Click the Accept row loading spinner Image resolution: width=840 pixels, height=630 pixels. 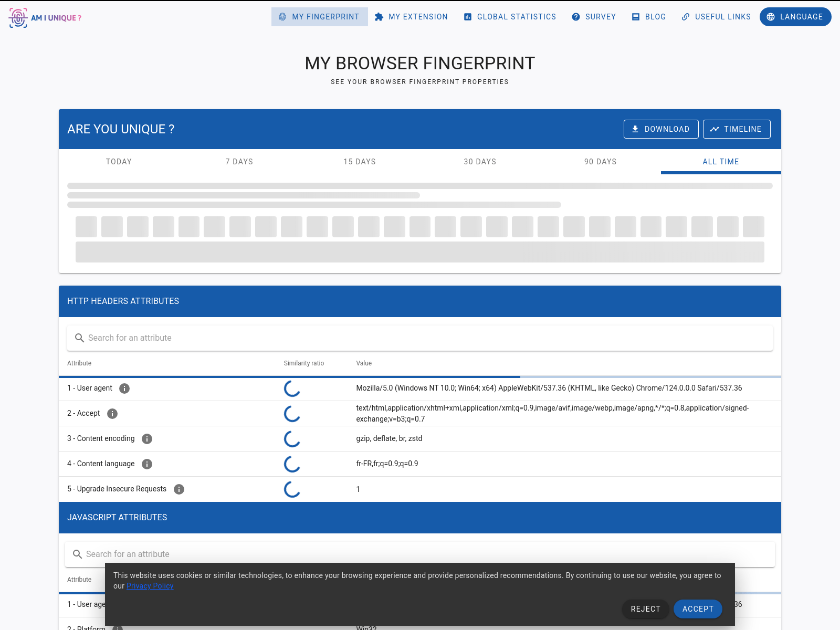click(292, 414)
